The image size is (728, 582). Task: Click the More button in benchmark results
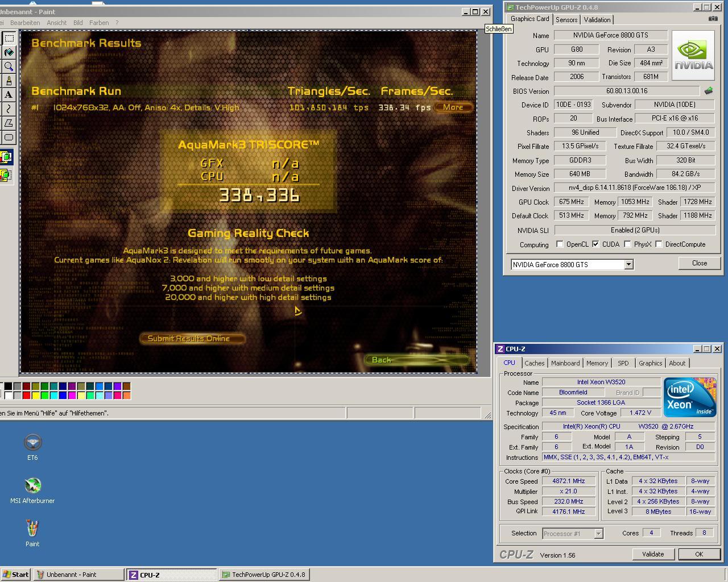pos(453,107)
